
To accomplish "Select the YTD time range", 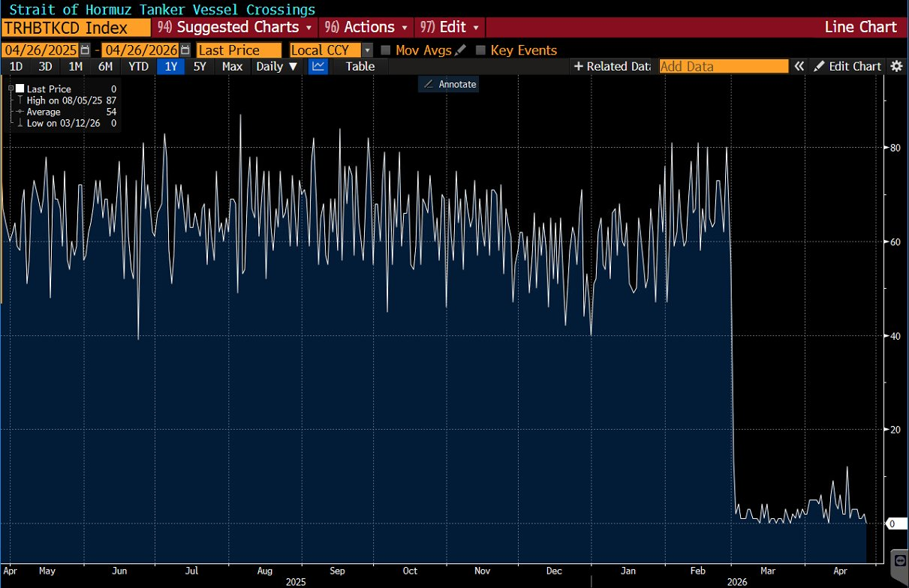I will tap(138, 66).
